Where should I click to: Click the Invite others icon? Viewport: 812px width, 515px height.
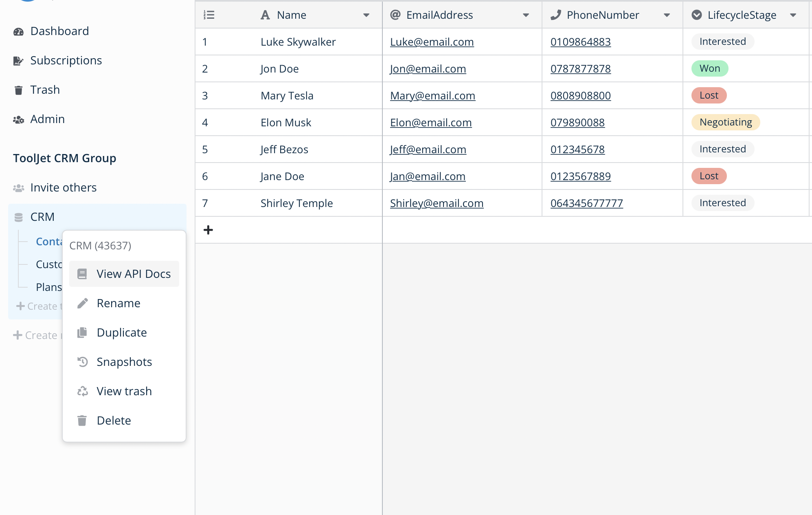click(18, 187)
